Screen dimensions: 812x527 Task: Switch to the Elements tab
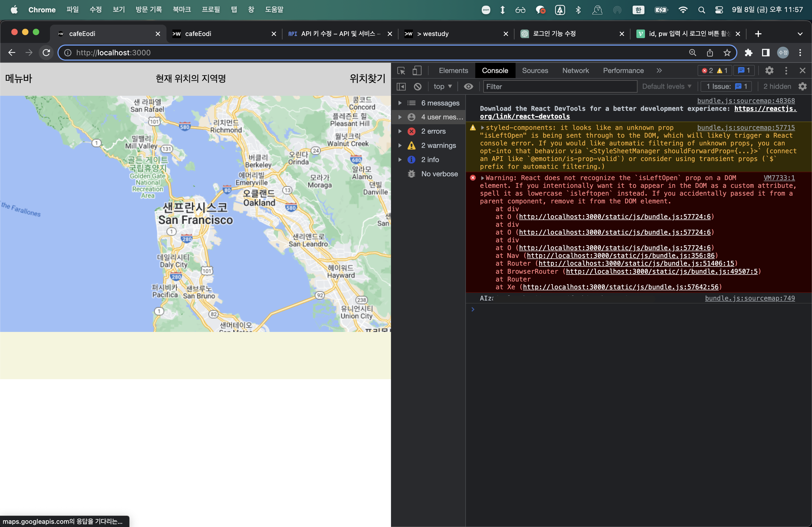click(454, 71)
